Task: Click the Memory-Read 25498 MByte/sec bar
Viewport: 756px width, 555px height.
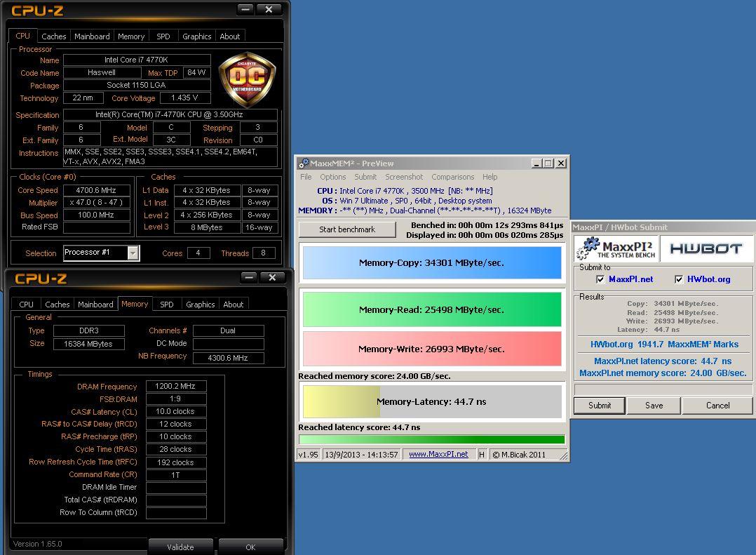Action: (431, 309)
